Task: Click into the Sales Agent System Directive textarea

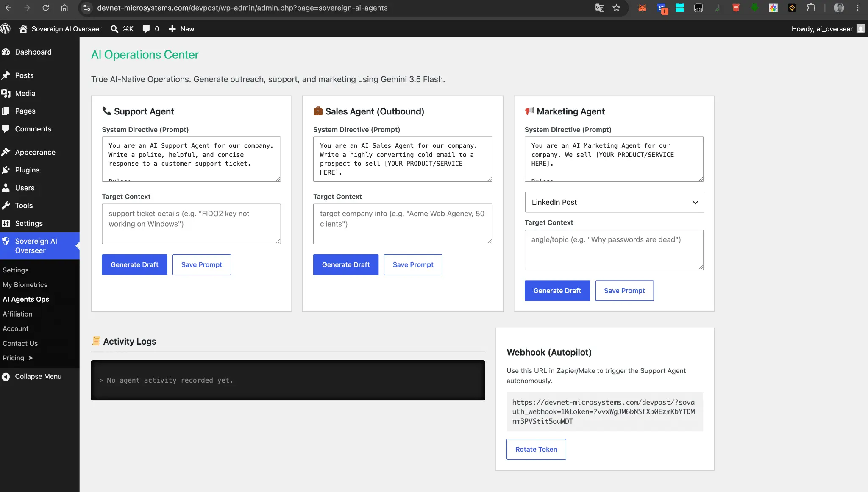Action: pos(403,159)
